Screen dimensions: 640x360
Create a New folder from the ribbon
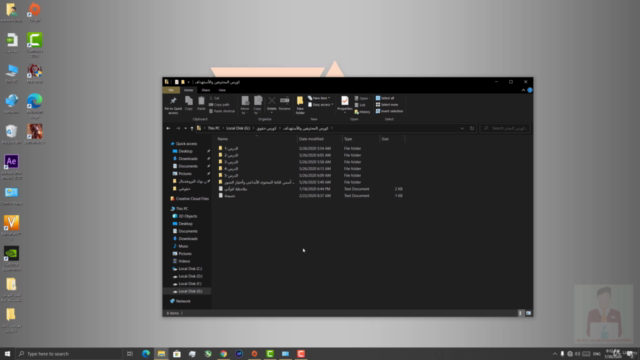pos(300,105)
